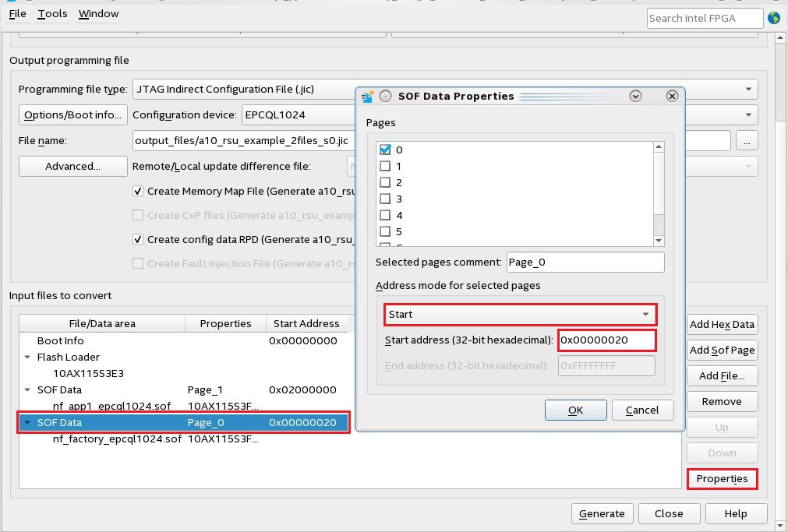Click the Generate button
The image size is (788, 532).
tap(602, 513)
